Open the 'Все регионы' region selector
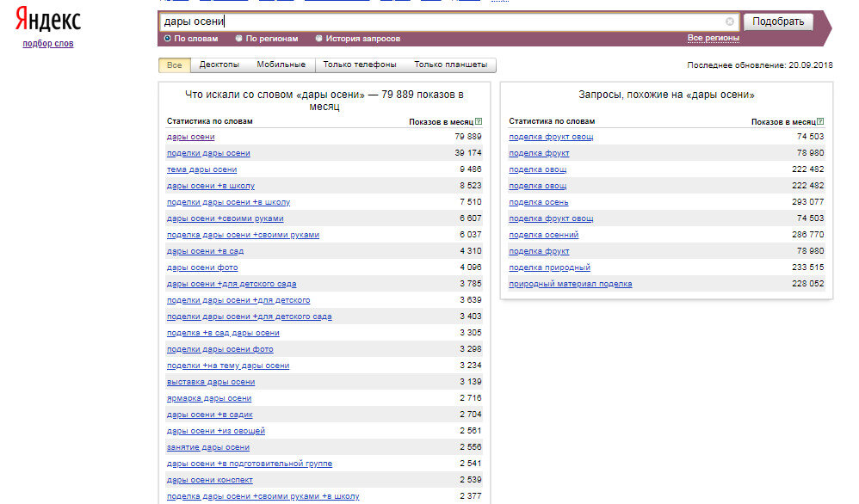 714,39
